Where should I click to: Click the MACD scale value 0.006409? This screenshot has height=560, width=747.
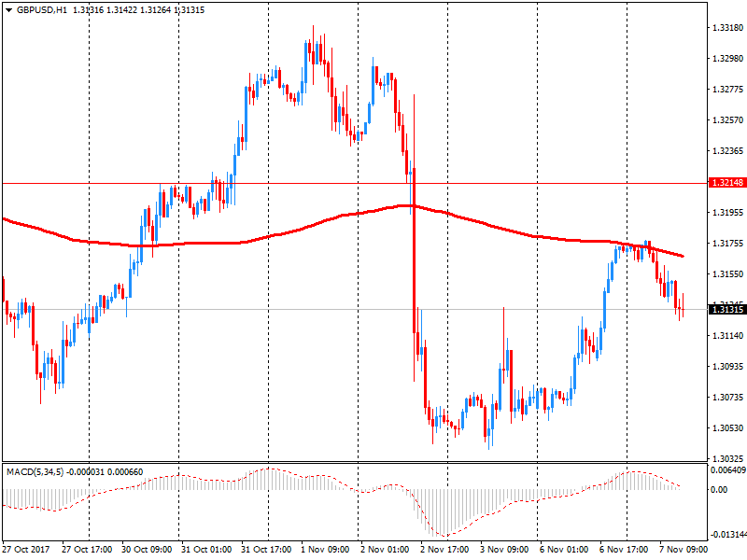[728, 470]
